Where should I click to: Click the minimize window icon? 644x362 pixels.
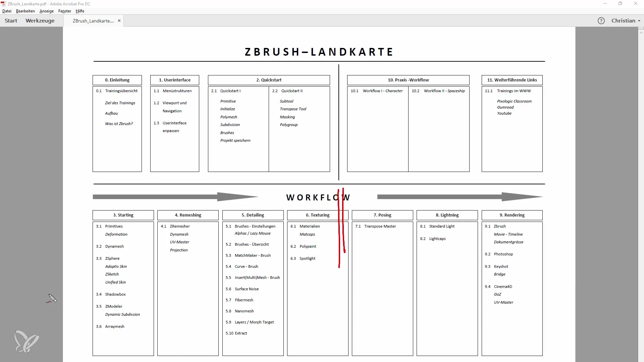[605, 4]
